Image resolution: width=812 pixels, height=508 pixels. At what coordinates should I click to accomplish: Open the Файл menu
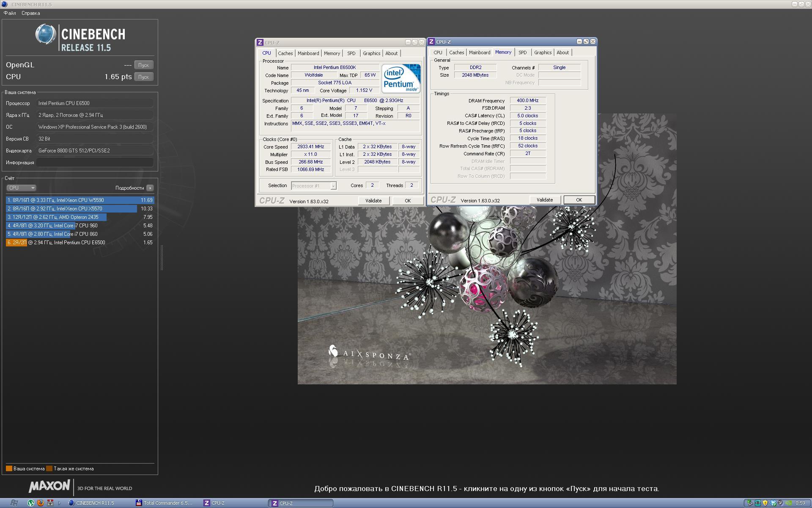click(x=10, y=13)
